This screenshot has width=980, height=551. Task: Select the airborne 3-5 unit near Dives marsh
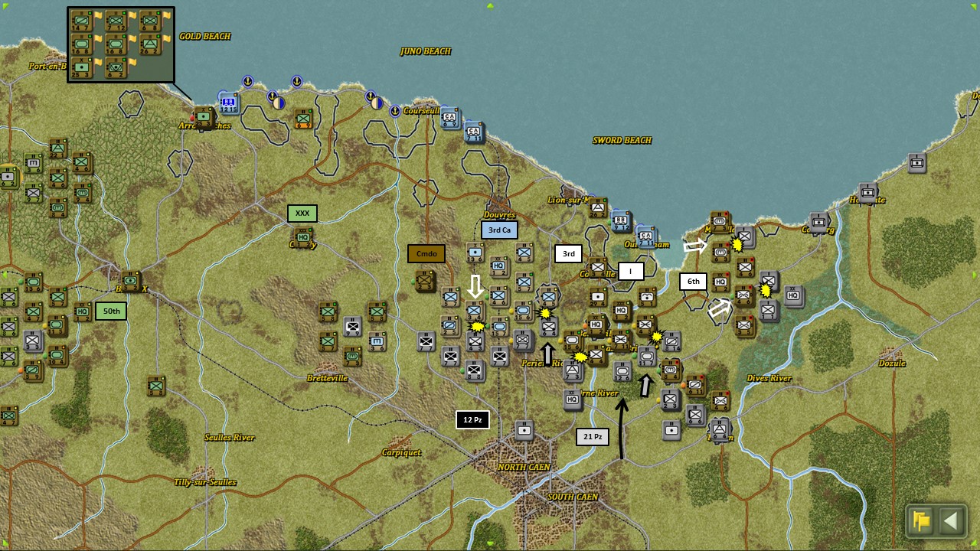pos(744,325)
